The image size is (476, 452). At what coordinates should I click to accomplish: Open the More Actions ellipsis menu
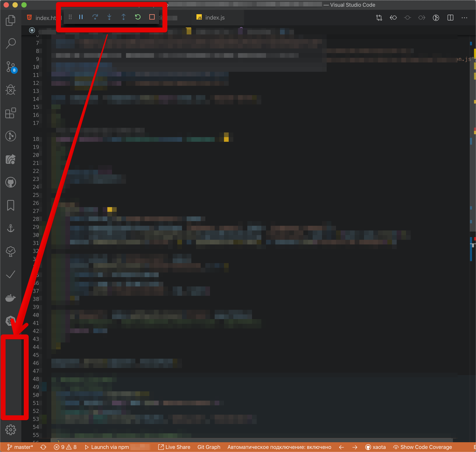click(465, 18)
